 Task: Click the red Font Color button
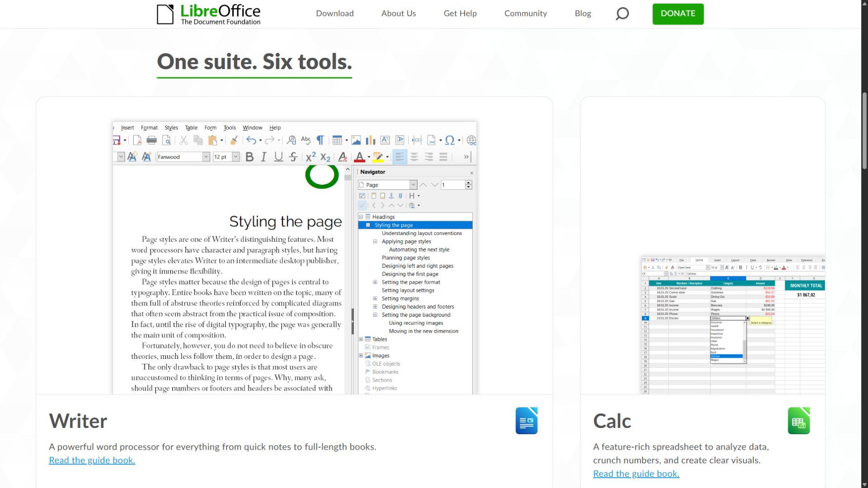pos(359,157)
